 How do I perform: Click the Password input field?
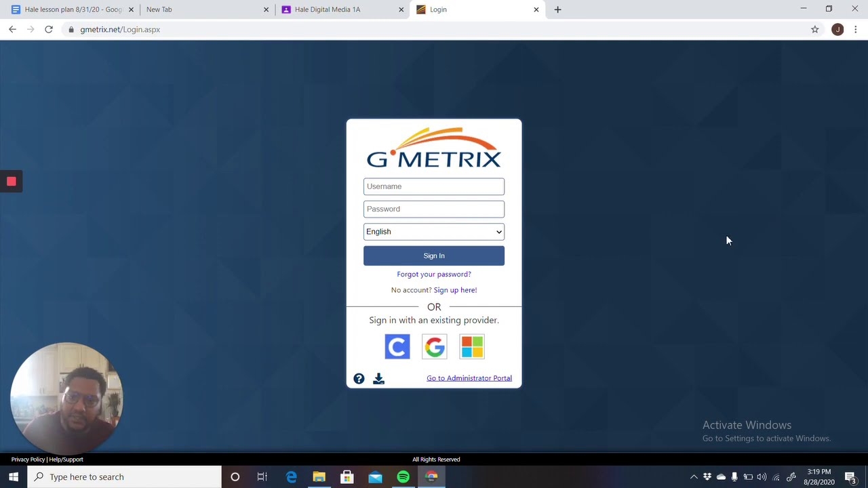[434, 209]
